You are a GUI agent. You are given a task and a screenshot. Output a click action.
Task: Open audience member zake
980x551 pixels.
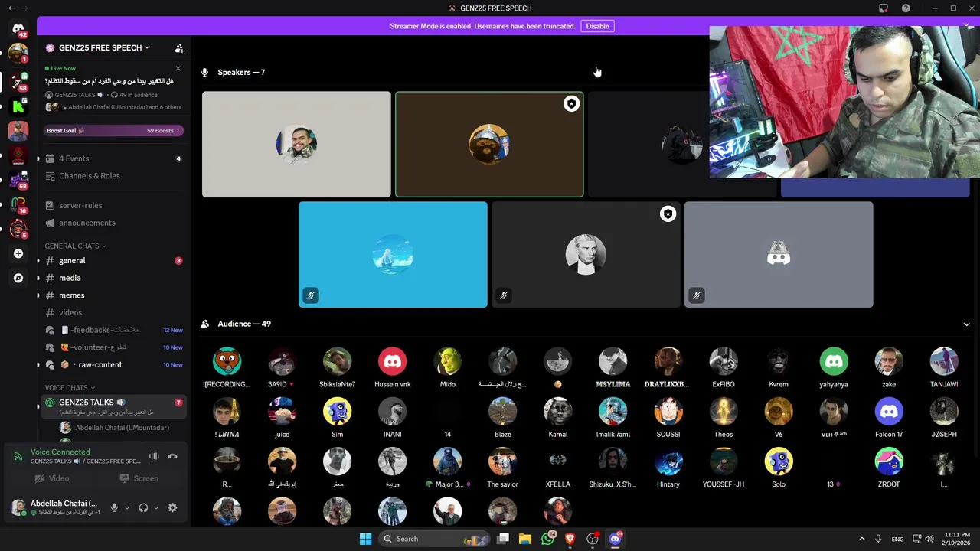(889, 367)
